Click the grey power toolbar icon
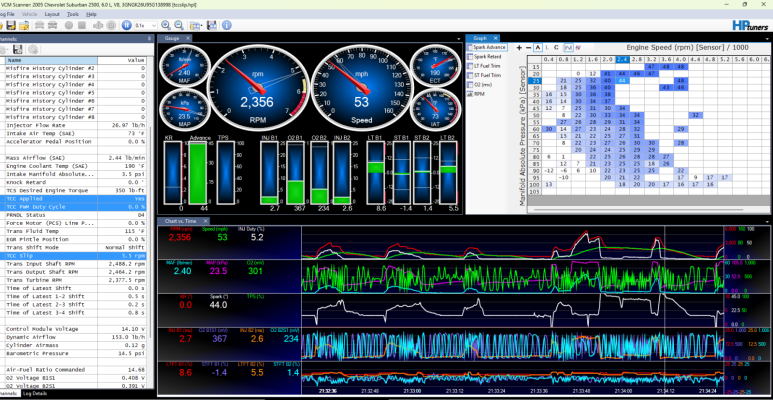This screenshot has height=400, width=773. [111, 25]
